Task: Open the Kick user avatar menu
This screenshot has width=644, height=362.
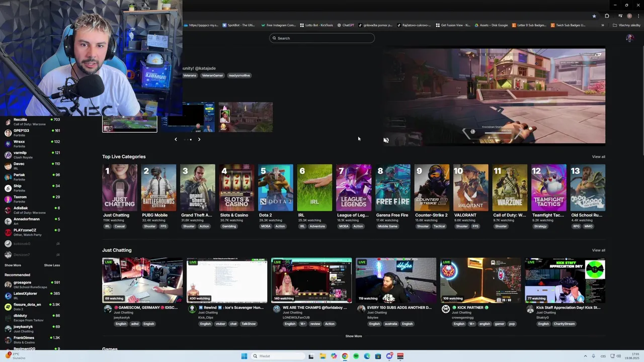Action: [629, 38]
